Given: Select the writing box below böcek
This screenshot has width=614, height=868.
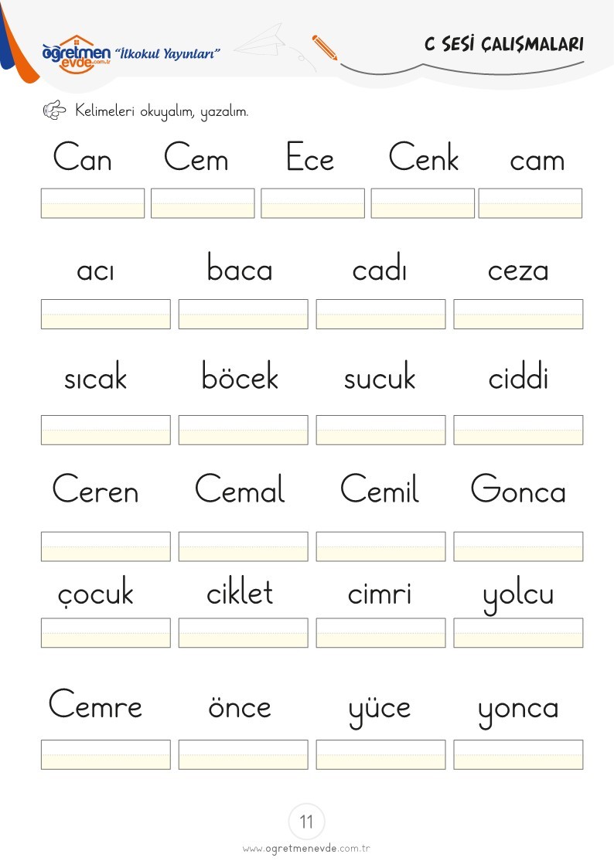Looking at the screenshot, I should [x=243, y=430].
